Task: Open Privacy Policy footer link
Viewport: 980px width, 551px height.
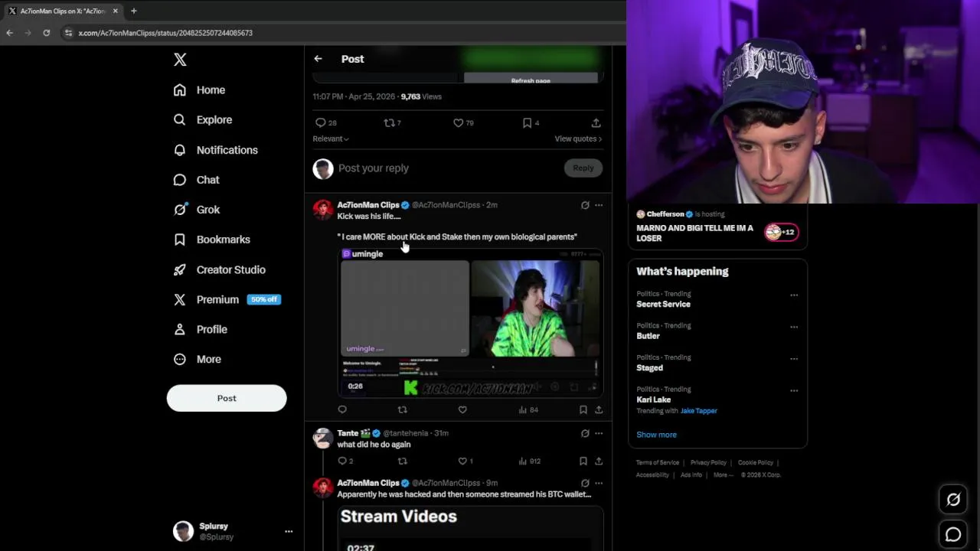Action: (x=708, y=462)
